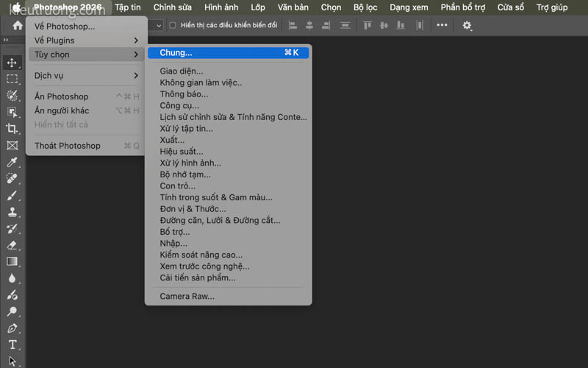The image size is (588, 368).
Task: Select the Pen tool
Action: (x=12, y=328)
